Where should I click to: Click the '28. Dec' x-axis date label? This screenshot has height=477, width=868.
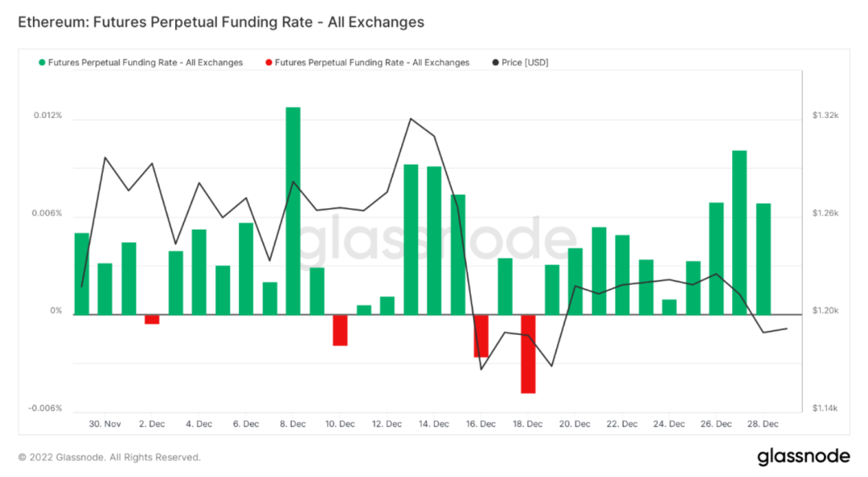tap(763, 424)
